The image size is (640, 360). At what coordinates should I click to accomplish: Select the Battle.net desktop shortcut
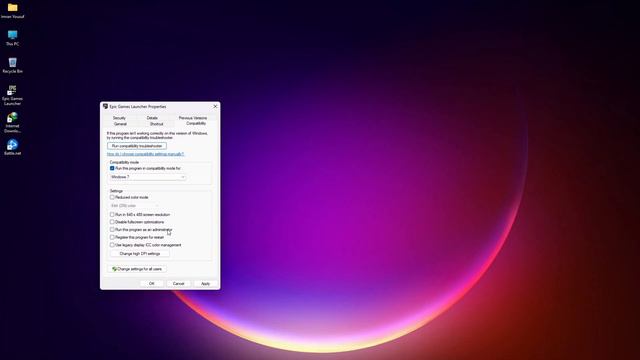click(x=12, y=147)
